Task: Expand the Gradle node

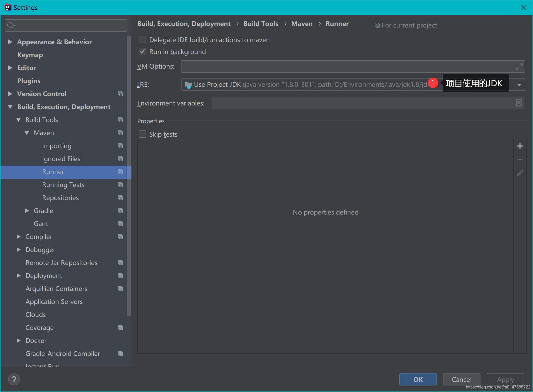Action: point(27,211)
